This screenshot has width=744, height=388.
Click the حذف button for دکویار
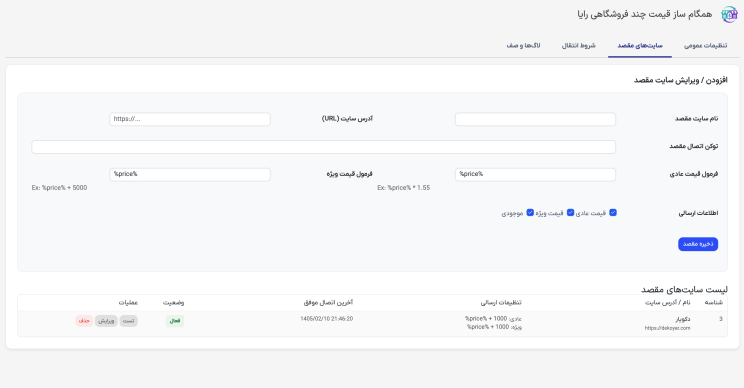[x=84, y=321]
